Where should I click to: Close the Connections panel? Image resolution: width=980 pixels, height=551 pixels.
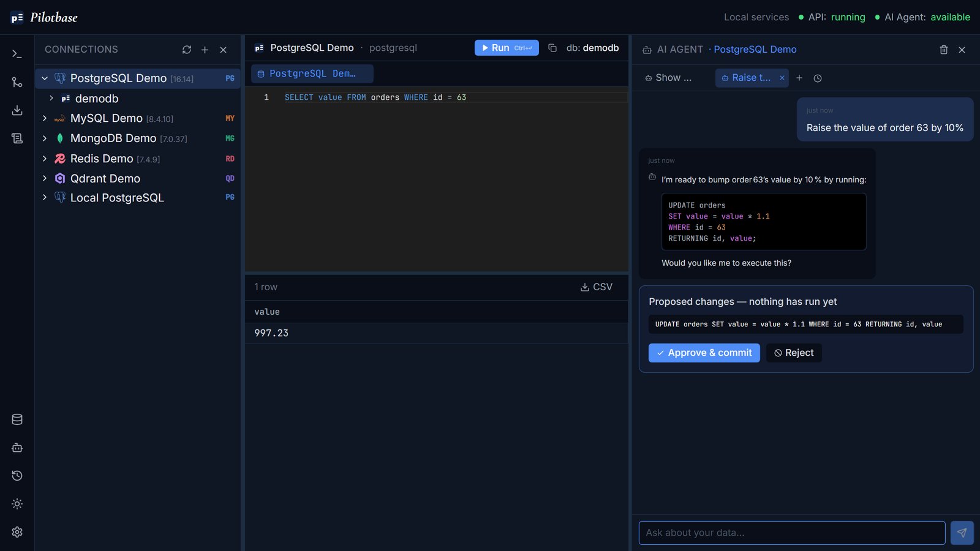(x=224, y=50)
